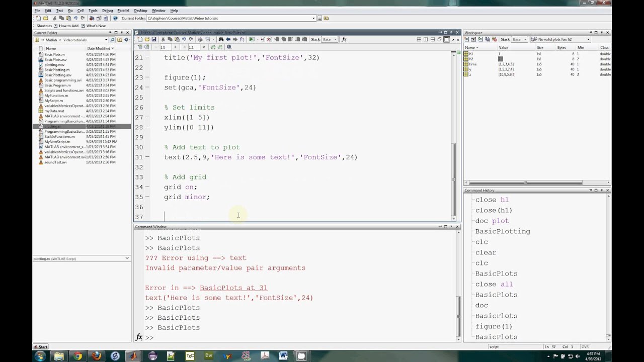Click the BasicPlots at 31 error link
The height and width of the screenshot is (362, 644).
233,288
